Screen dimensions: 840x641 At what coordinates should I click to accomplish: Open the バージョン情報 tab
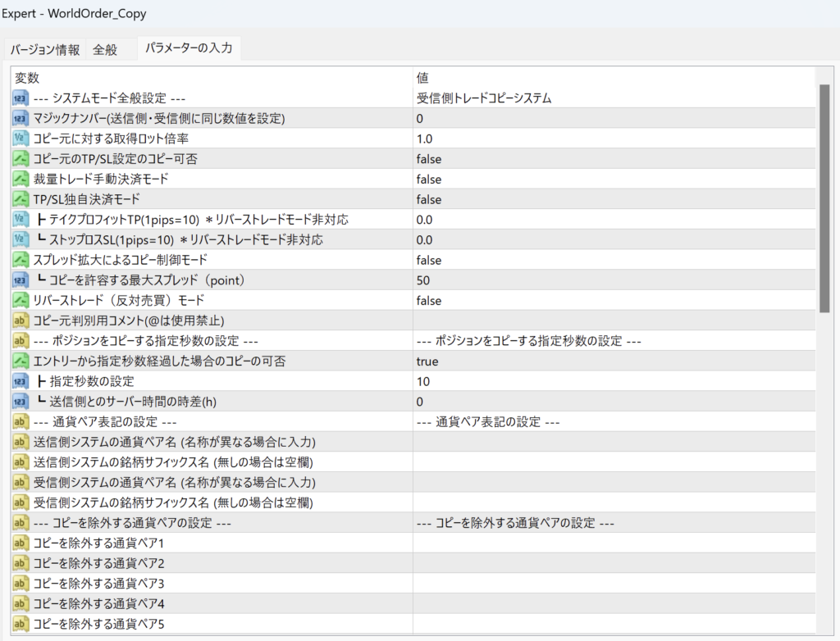click(45, 49)
